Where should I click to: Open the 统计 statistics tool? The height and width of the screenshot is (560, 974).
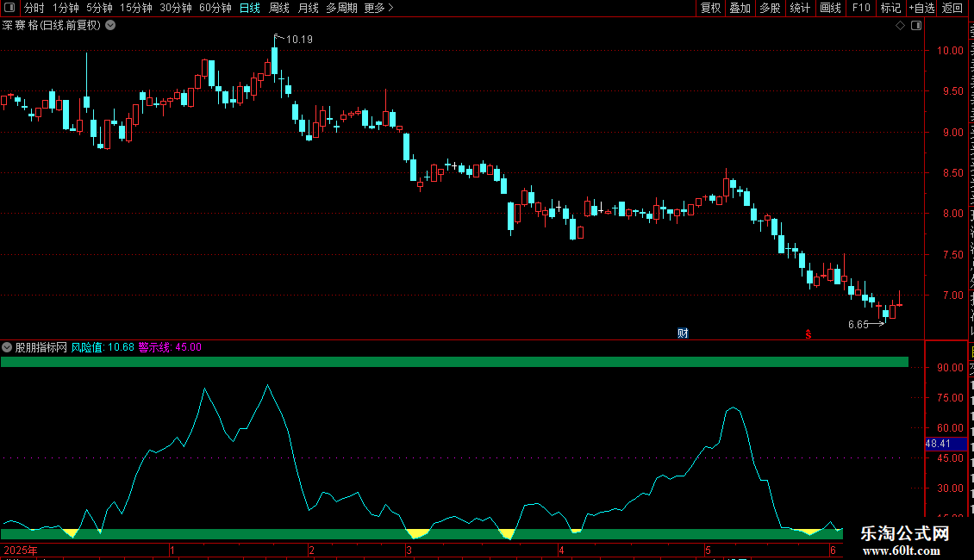[x=800, y=8]
